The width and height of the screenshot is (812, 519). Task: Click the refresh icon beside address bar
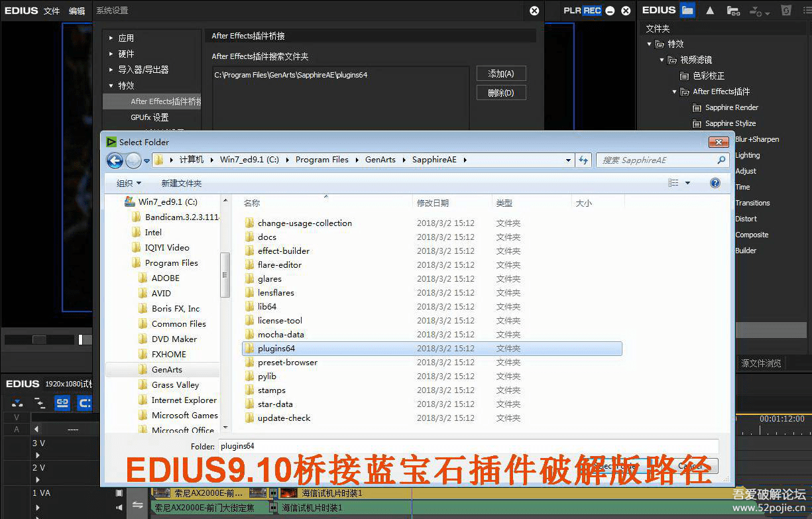click(x=583, y=160)
